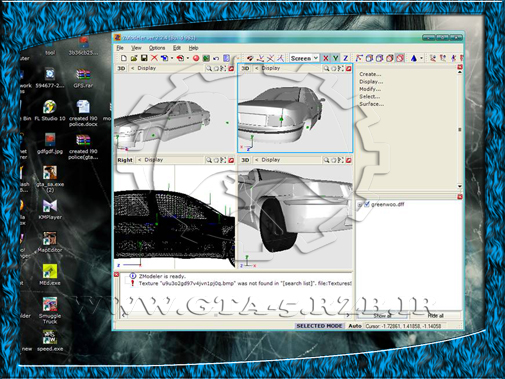Open the Screen coordinate system dropdown
This screenshot has width=505, height=379.
(x=304, y=58)
